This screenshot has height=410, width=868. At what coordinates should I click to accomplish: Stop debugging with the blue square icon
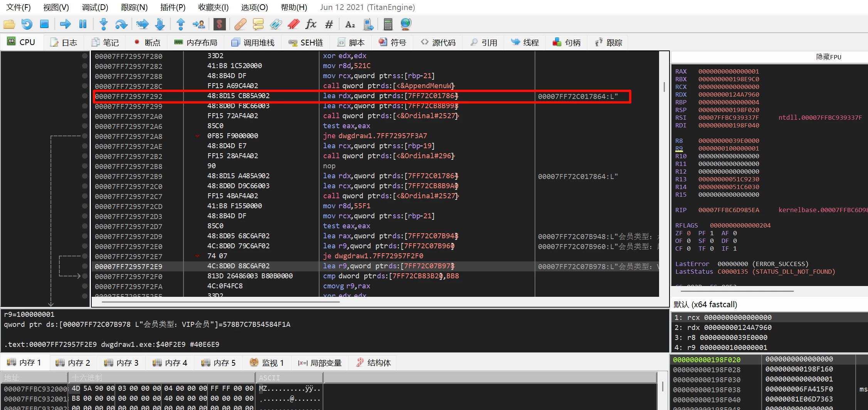click(44, 24)
